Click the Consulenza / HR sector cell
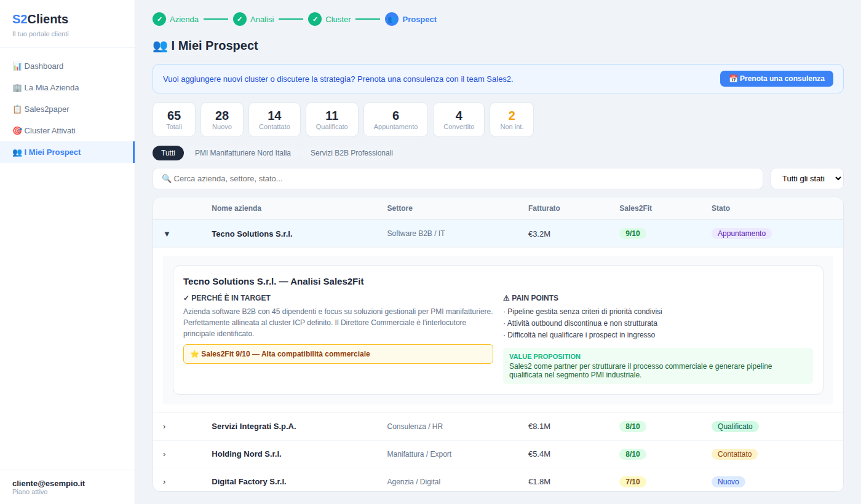The width and height of the screenshot is (861, 504). coord(415,427)
